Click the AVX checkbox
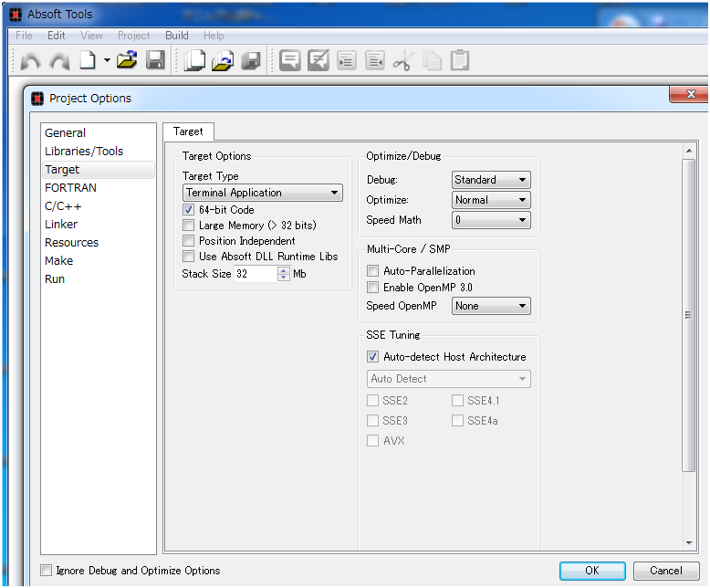Screen dimensions: 710x588 tap(372, 441)
